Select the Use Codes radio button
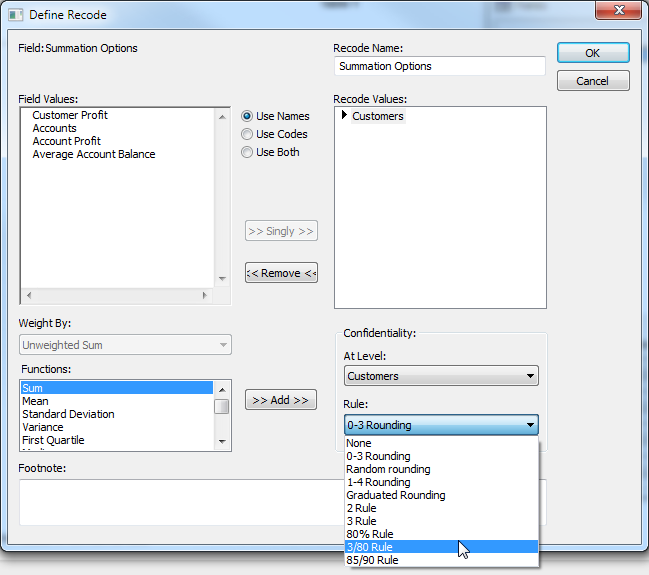The height and width of the screenshot is (575, 649). pyautogui.click(x=247, y=134)
